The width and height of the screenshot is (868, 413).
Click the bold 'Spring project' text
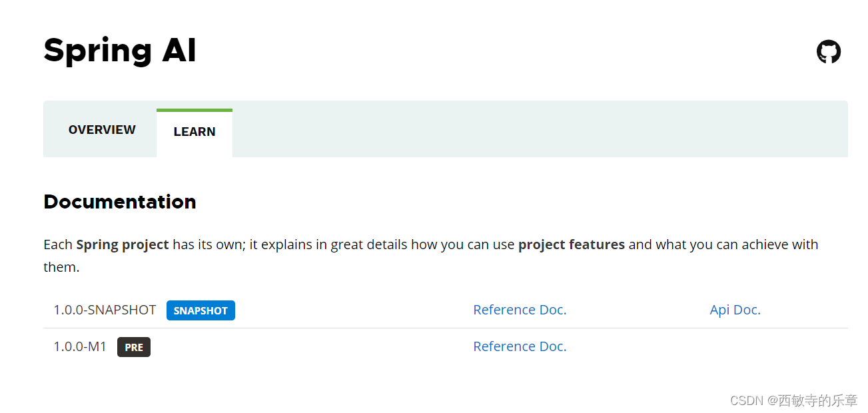click(x=123, y=244)
